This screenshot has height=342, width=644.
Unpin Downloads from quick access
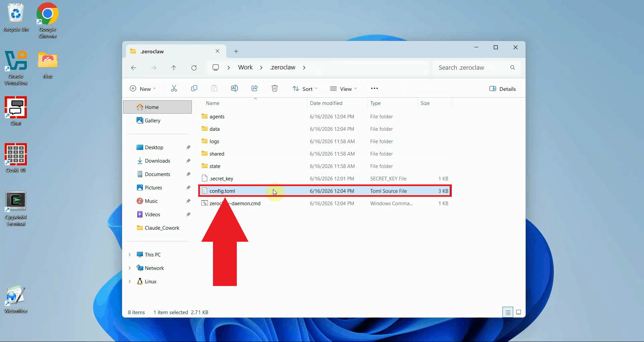(189, 161)
